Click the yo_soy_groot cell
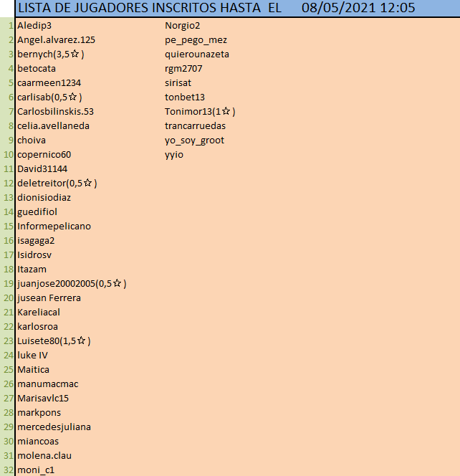 tap(194, 141)
